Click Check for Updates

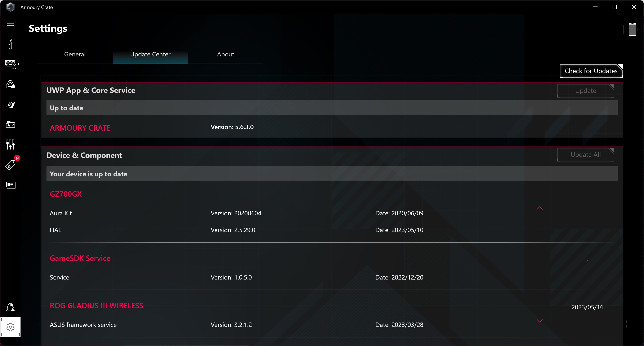591,71
